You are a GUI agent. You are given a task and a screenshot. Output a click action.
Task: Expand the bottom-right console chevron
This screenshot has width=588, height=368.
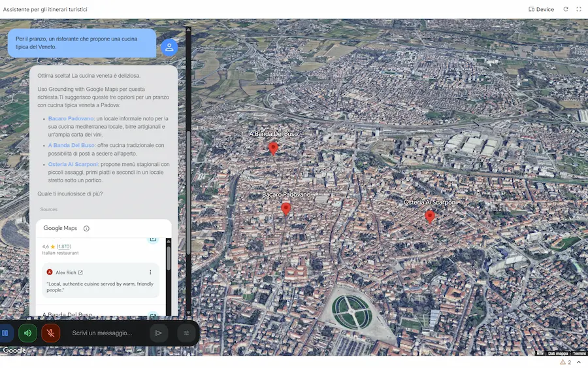coord(578,362)
